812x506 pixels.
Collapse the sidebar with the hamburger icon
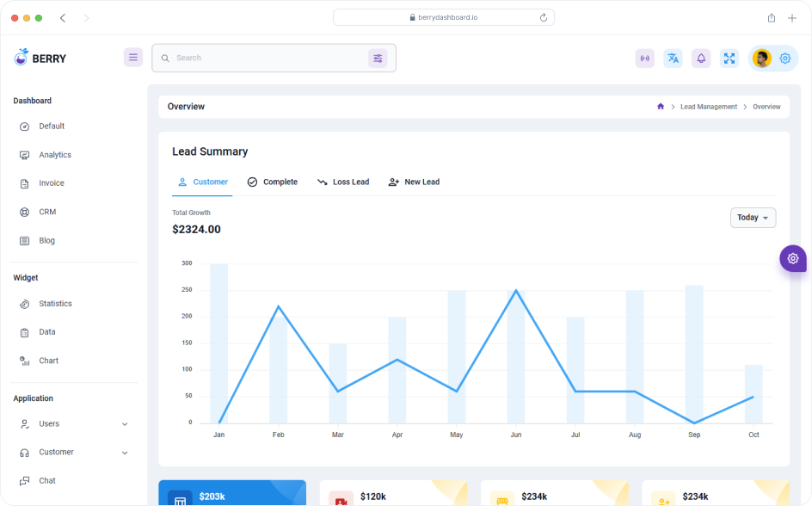[x=133, y=57]
